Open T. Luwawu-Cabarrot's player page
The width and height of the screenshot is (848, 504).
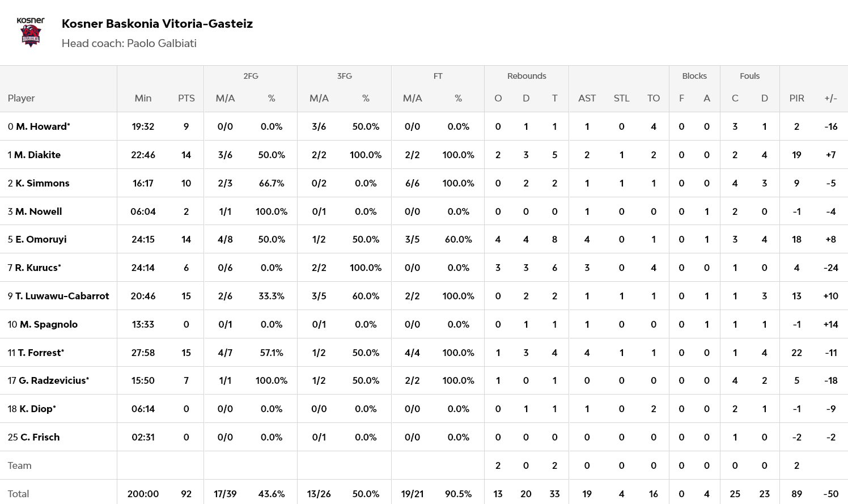(x=62, y=296)
